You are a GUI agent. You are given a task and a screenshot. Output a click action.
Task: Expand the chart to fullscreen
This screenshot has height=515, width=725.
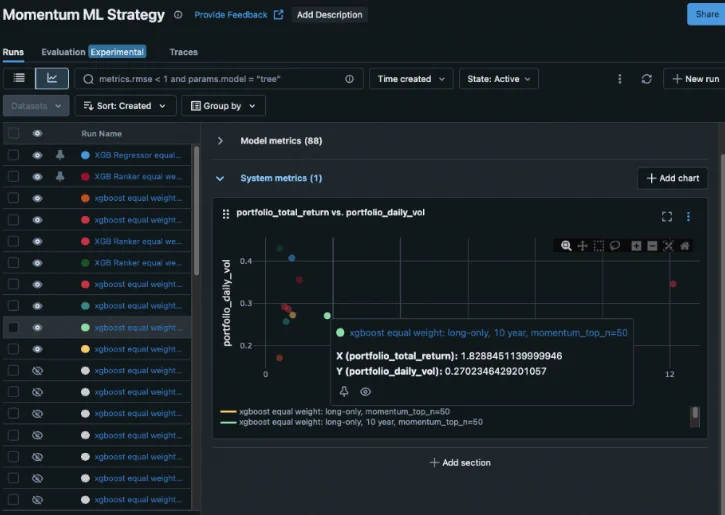[667, 216]
